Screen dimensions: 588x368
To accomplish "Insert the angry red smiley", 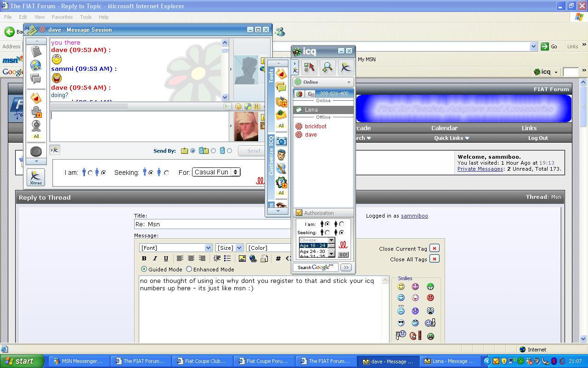I will coord(430,298).
